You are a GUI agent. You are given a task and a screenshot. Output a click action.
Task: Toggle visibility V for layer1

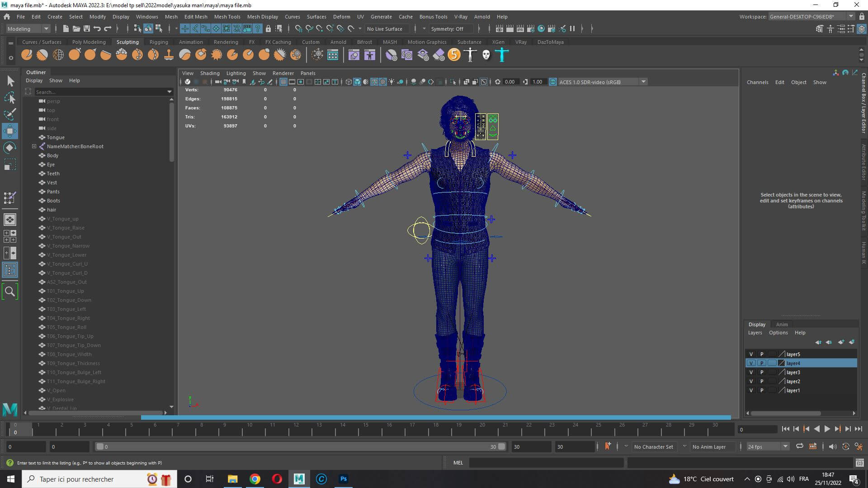point(751,390)
